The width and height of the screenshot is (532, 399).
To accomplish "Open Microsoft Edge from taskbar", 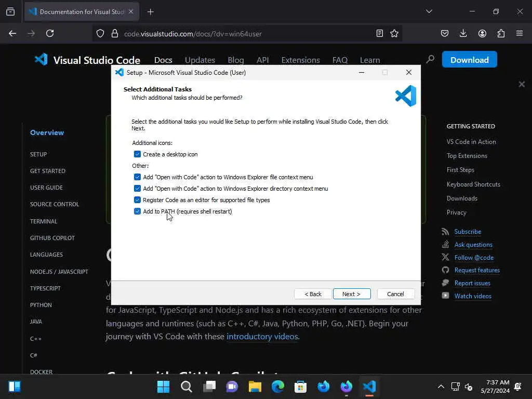I will pos(277,387).
